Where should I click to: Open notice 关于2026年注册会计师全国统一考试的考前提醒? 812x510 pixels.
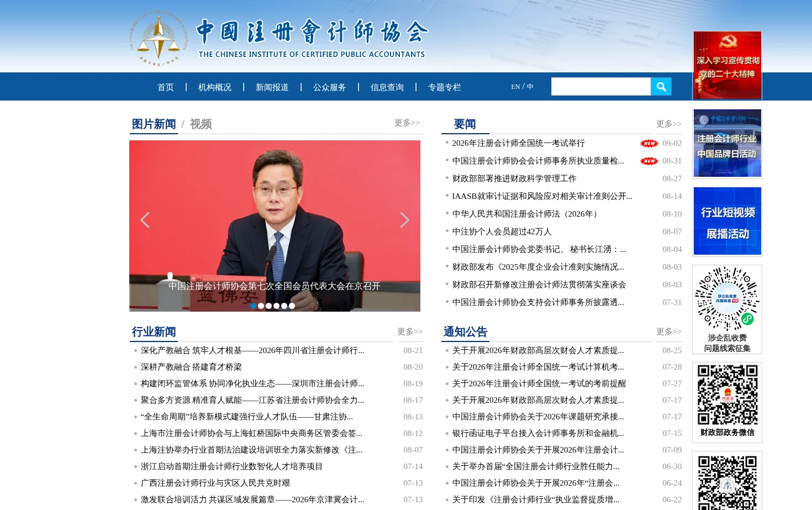click(x=539, y=383)
